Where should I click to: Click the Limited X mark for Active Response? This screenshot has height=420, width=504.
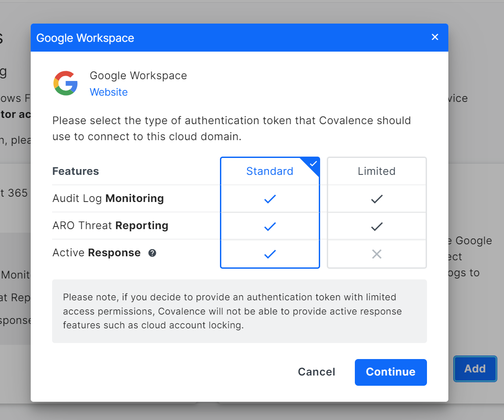point(377,254)
